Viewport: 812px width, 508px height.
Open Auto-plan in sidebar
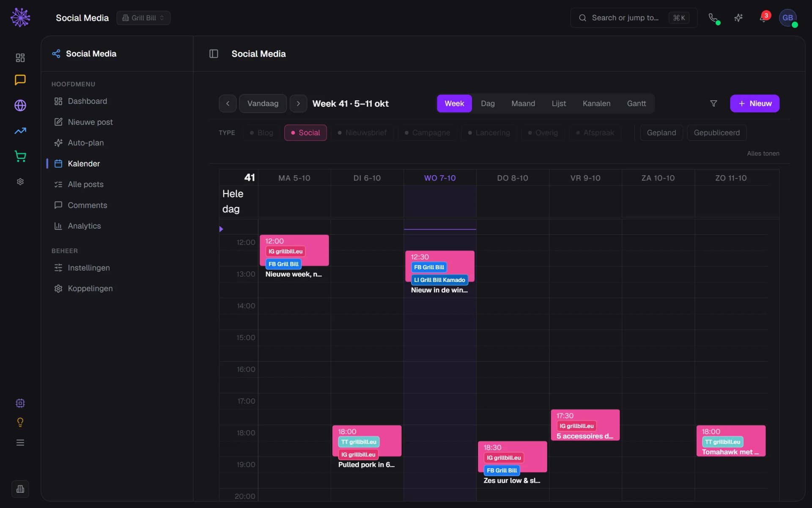click(117, 143)
